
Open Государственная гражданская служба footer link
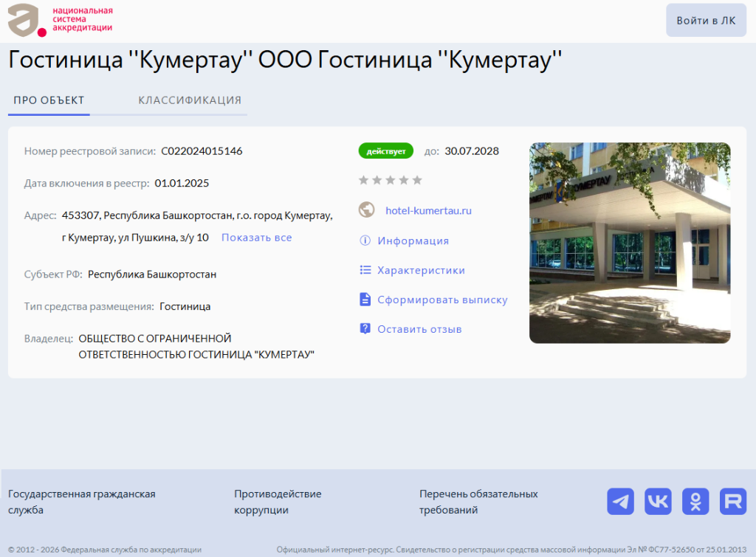[x=81, y=502]
